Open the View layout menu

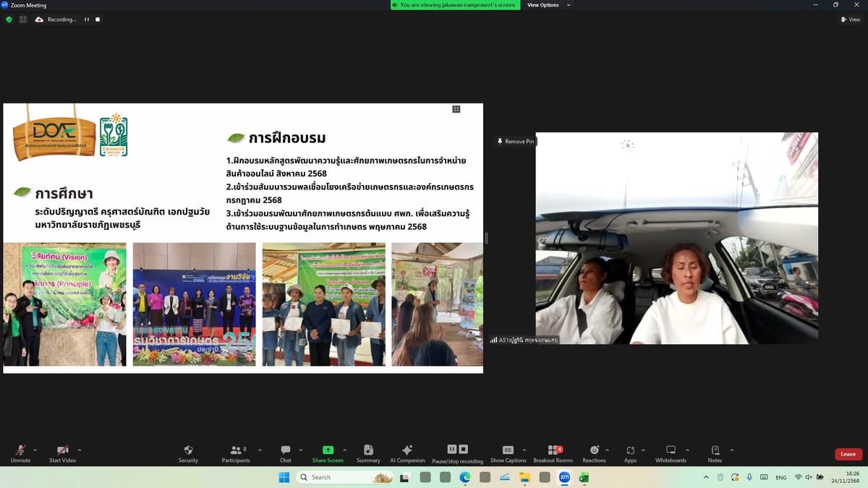(x=850, y=20)
